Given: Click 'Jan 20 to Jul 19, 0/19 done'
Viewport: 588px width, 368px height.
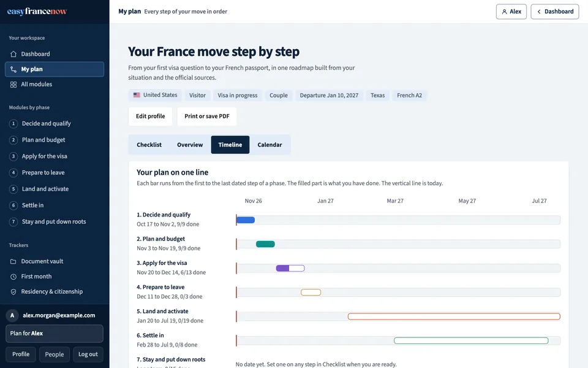Looking at the screenshot, I should pos(170,321).
